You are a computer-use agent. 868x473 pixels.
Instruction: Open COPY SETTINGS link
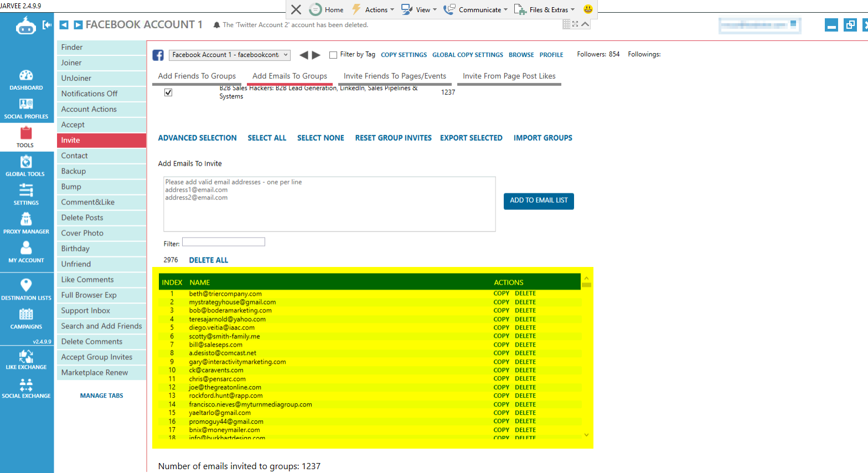coord(404,55)
